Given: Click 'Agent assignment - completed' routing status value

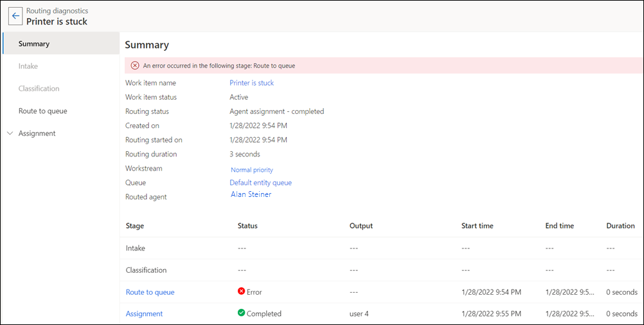Looking at the screenshot, I should tap(277, 111).
